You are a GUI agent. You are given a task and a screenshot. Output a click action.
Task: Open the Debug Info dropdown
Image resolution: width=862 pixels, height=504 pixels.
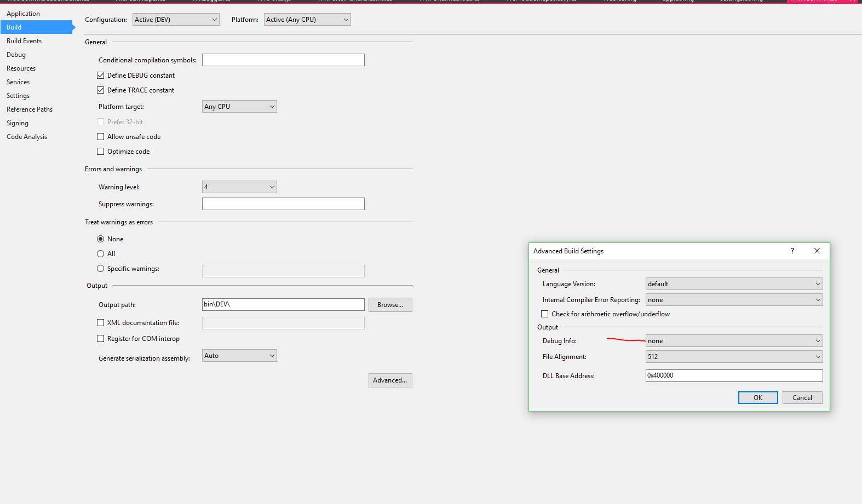point(734,341)
